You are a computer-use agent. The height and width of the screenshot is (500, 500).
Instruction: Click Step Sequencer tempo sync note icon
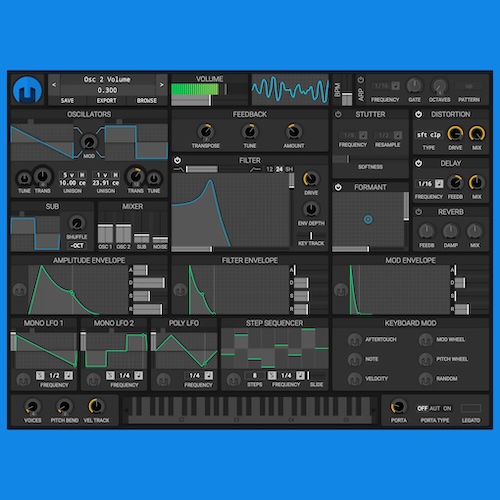tap(300, 376)
